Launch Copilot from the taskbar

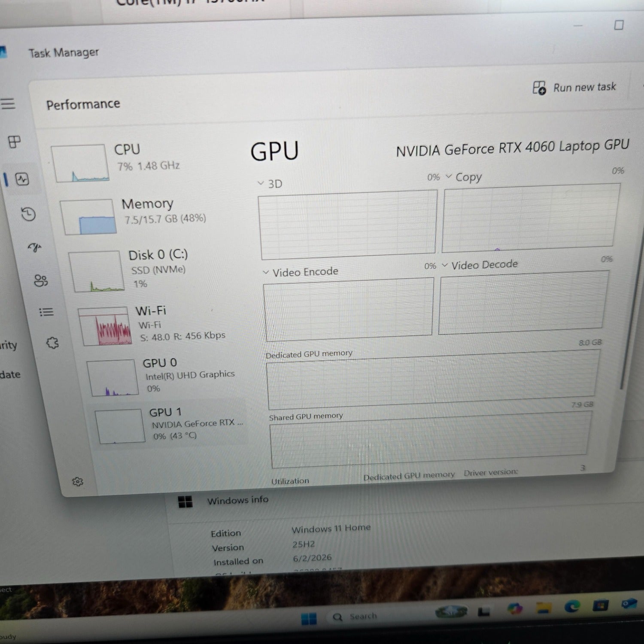click(x=514, y=608)
